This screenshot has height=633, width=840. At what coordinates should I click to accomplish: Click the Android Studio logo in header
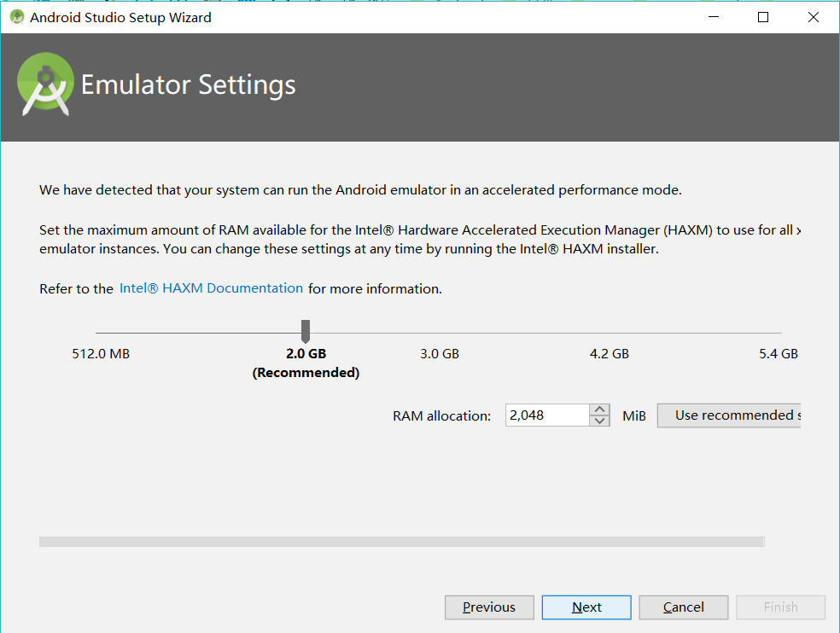tap(45, 84)
